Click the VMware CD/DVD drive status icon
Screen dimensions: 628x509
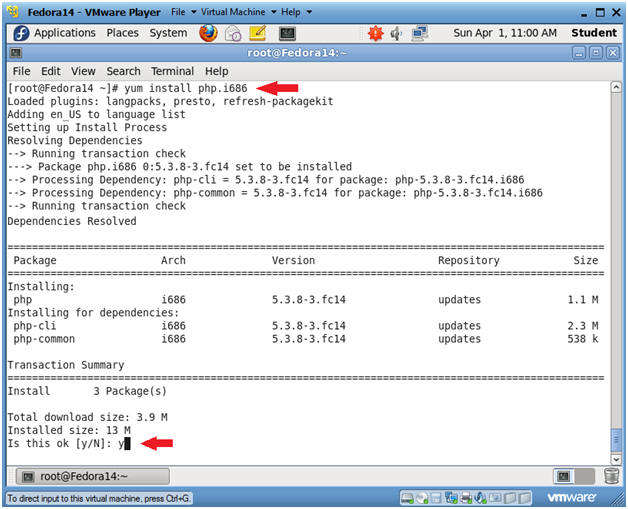[x=422, y=498]
